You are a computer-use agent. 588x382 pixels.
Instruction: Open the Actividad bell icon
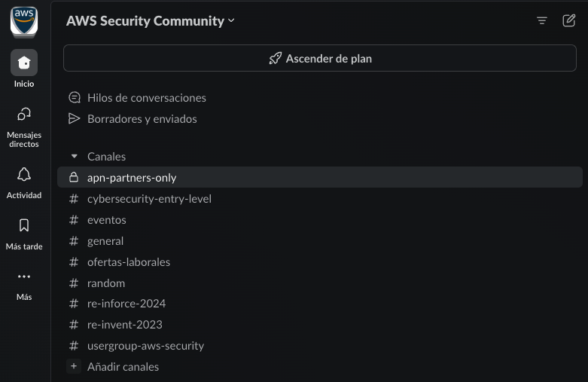coord(24,175)
